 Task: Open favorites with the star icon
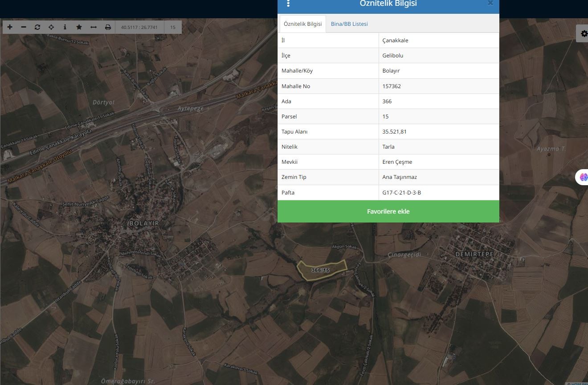point(79,27)
